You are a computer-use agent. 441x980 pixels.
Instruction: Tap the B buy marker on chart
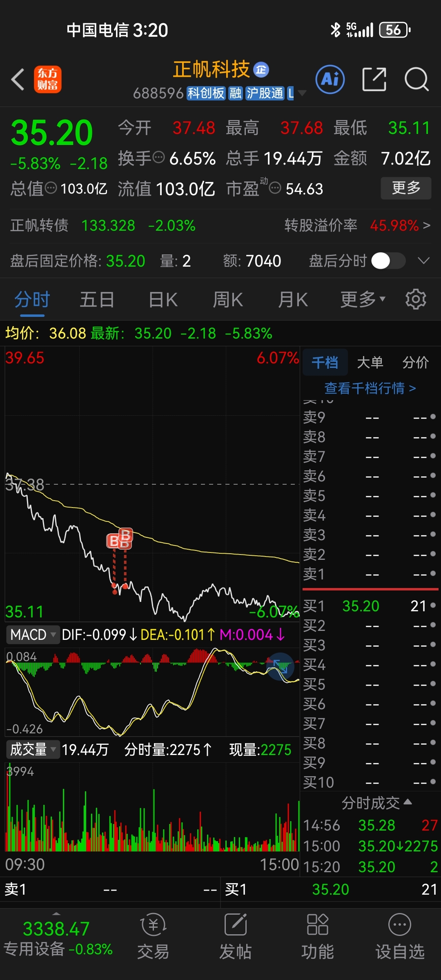pos(120,539)
